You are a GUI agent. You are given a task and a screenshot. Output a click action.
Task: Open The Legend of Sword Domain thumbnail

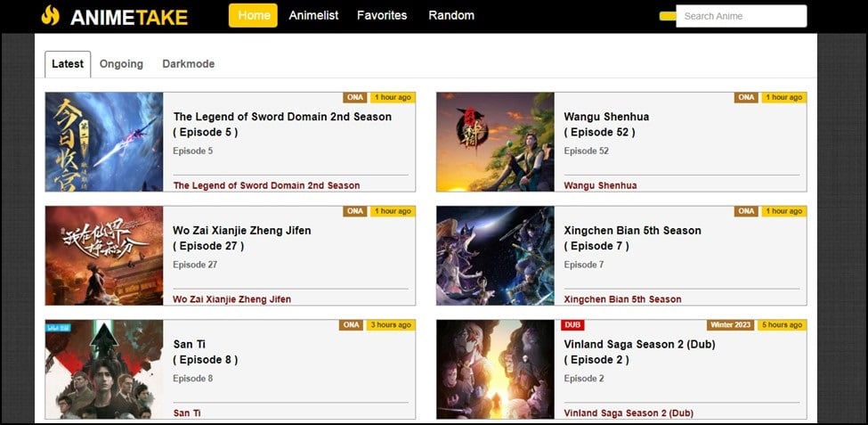click(104, 142)
